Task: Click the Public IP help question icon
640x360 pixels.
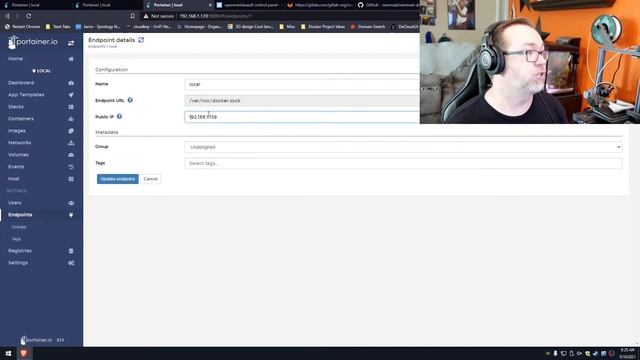Action: pyautogui.click(x=119, y=116)
